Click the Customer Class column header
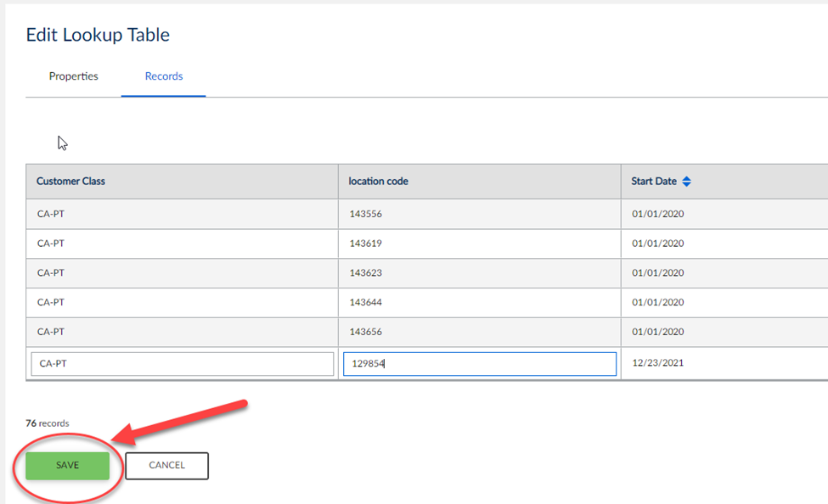Image resolution: width=828 pixels, height=504 pixels. coord(70,182)
